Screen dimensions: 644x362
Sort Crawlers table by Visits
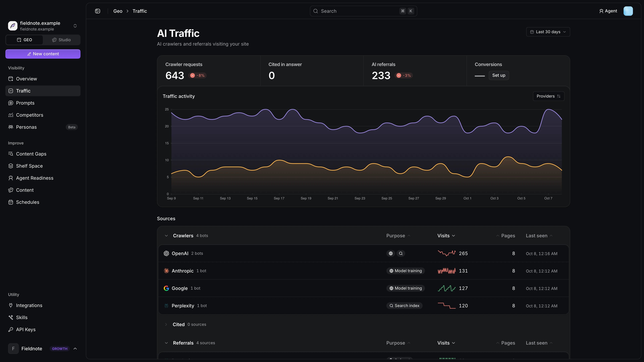446,236
